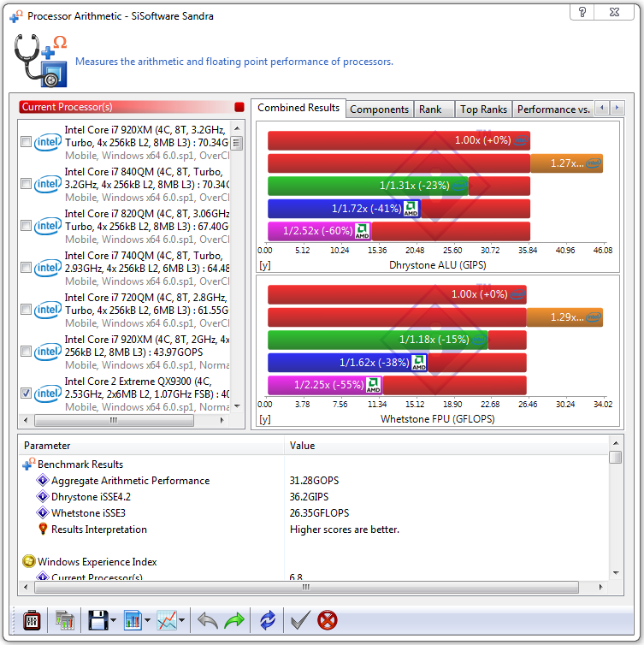The image size is (644, 645).
Task: Click the green forward arrow icon
Action: [x=234, y=620]
